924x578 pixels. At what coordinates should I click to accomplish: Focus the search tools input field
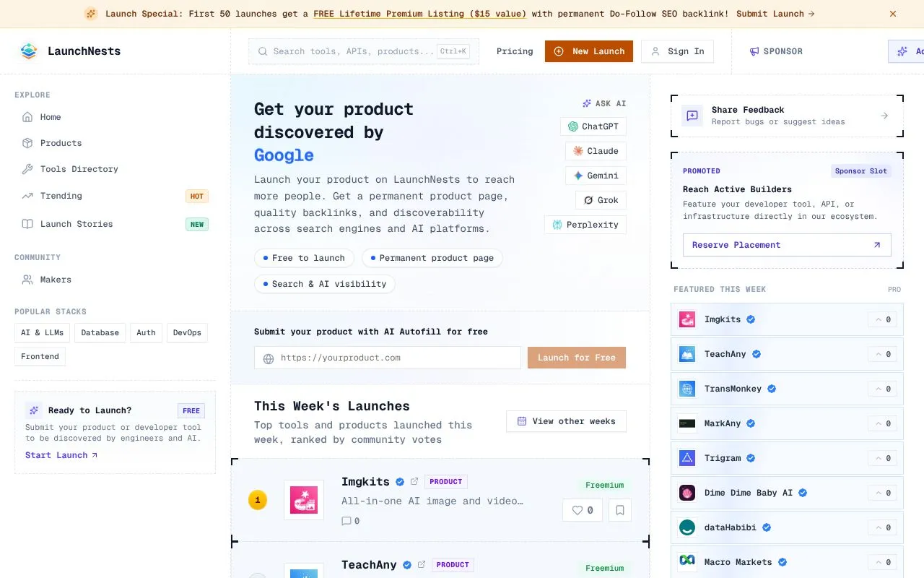364,51
